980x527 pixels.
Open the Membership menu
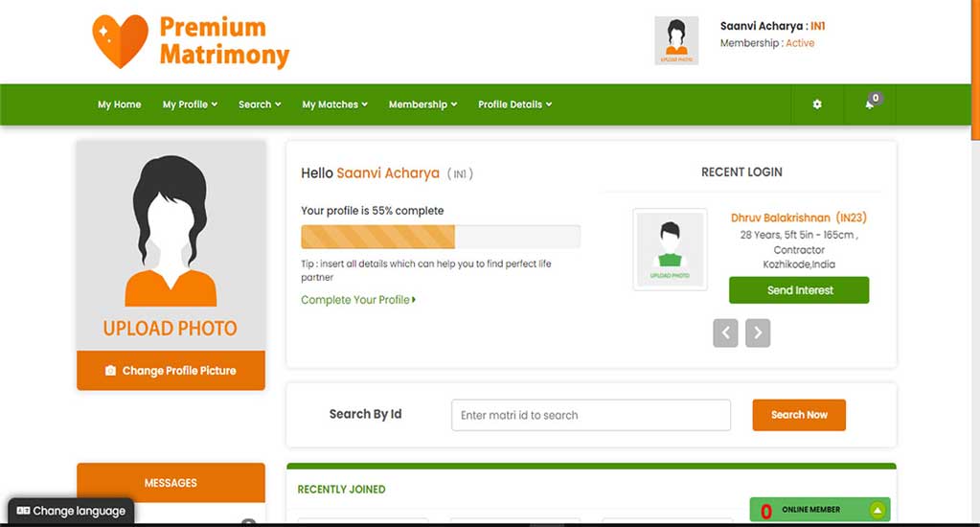[x=423, y=104]
